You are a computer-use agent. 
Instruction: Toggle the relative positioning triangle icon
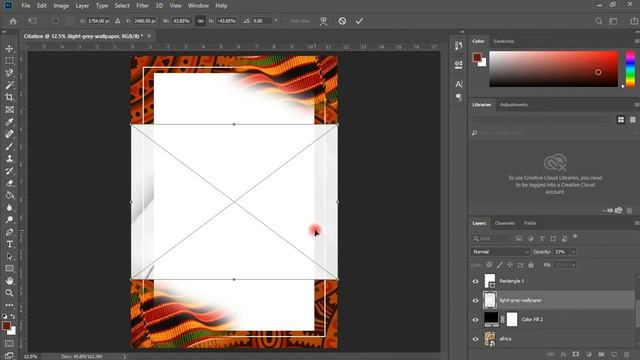118,21
